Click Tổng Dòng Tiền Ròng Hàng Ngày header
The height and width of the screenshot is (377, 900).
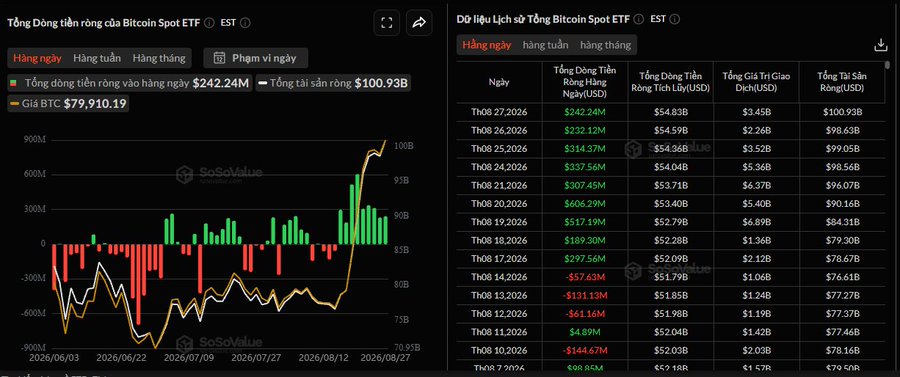584,82
